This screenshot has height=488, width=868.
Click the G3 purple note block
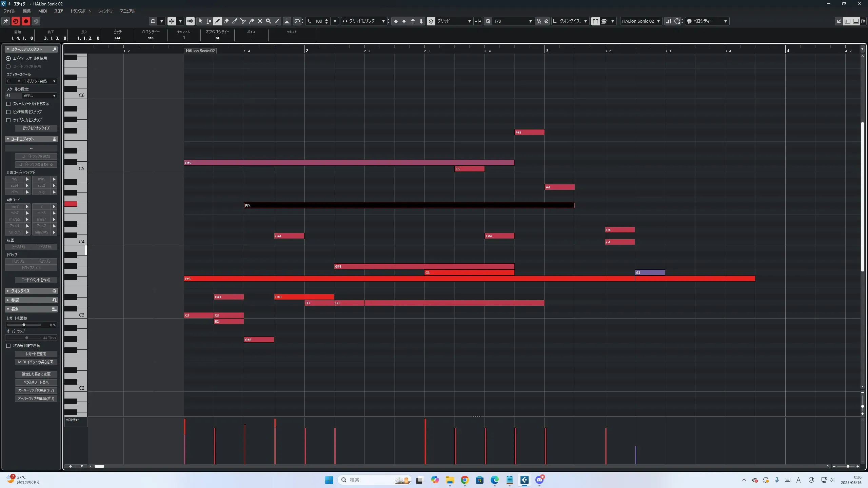(650, 272)
